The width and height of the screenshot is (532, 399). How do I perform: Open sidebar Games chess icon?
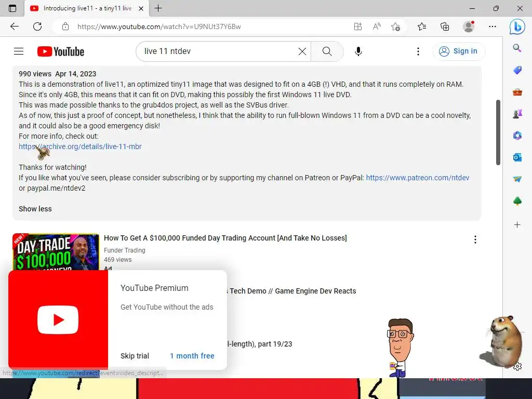click(x=517, y=114)
